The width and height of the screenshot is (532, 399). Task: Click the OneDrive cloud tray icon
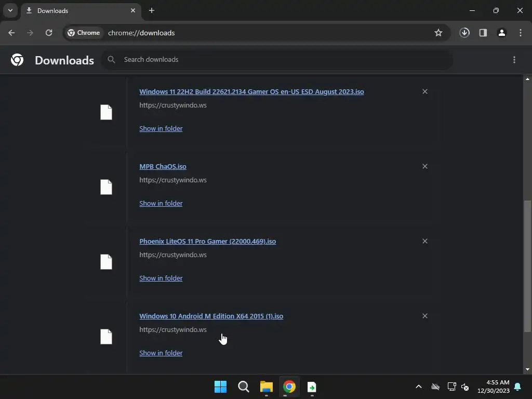(435, 387)
